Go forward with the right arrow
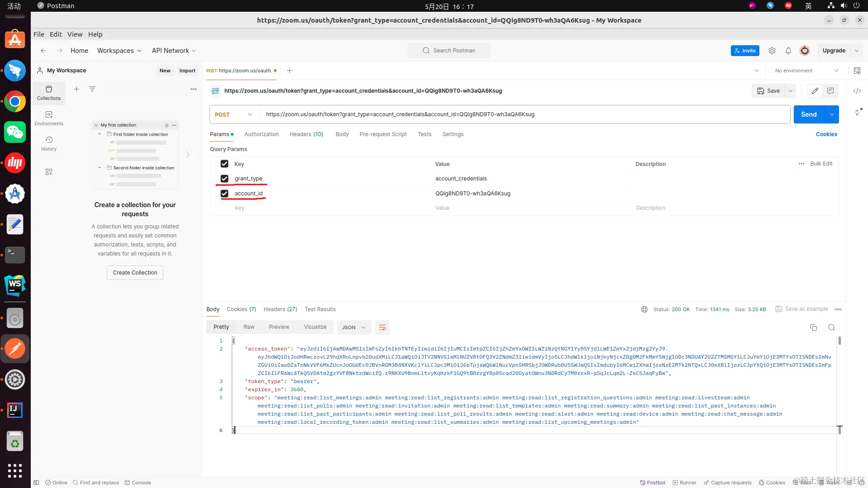This screenshot has width=868, height=488. point(60,51)
